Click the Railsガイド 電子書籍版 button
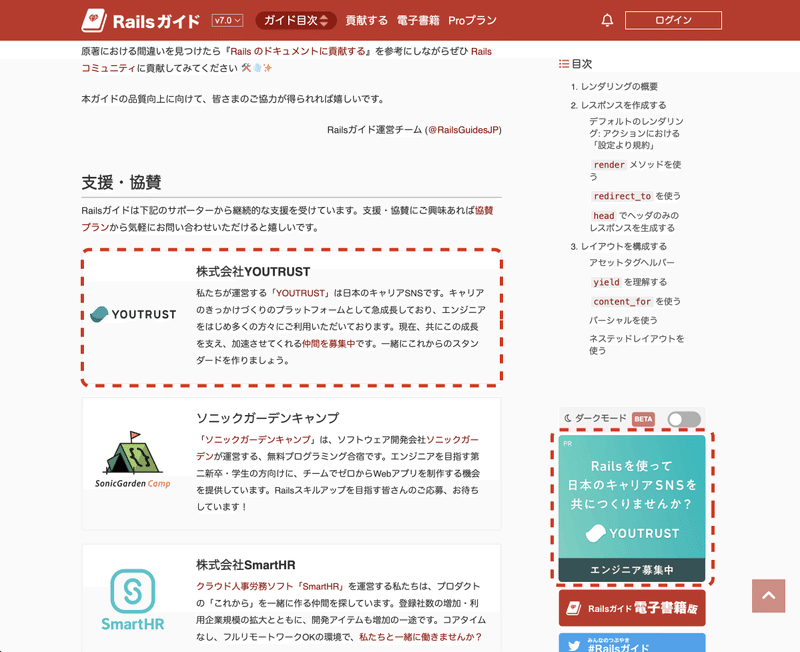Viewport: 800px width, 652px height. coord(632,608)
